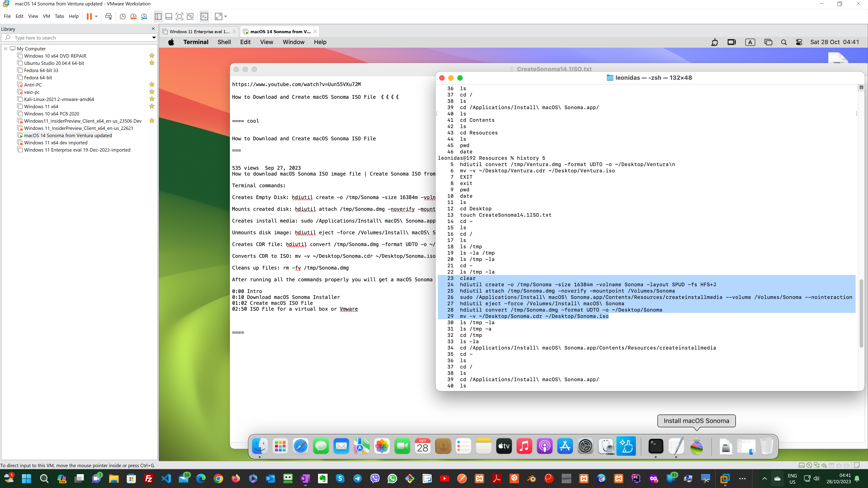Viewport: 868px width, 488px height.
Task: Toggle favorite star for Windows11_InsiderPreview 23506 Dev
Action: pyautogui.click(x=152, y=121)
